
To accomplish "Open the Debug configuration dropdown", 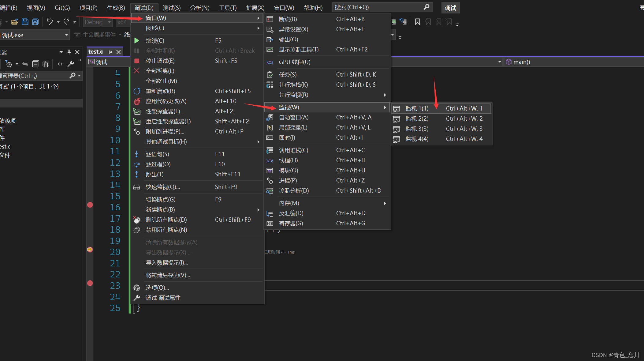I will 98,22.
